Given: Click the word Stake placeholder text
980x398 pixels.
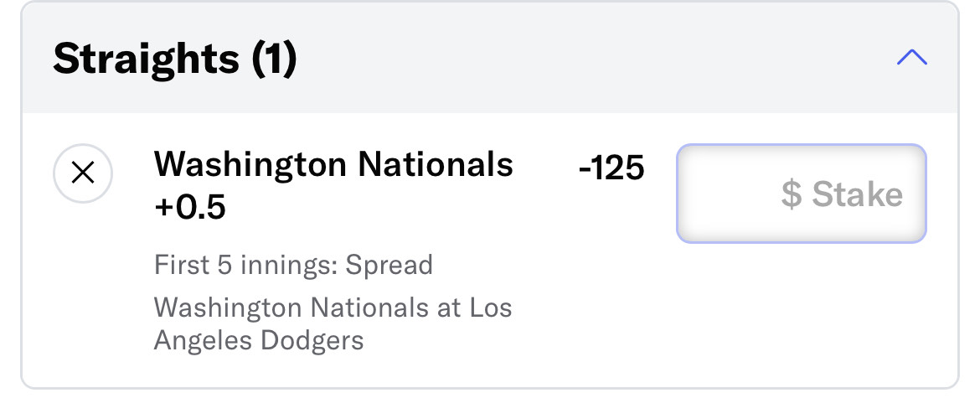Looking at the screenshot, I should [x=858, y=194].
